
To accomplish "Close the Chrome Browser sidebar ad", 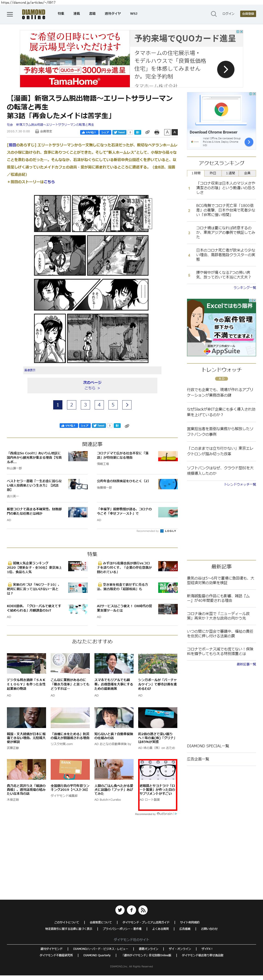I will (254, 94).
